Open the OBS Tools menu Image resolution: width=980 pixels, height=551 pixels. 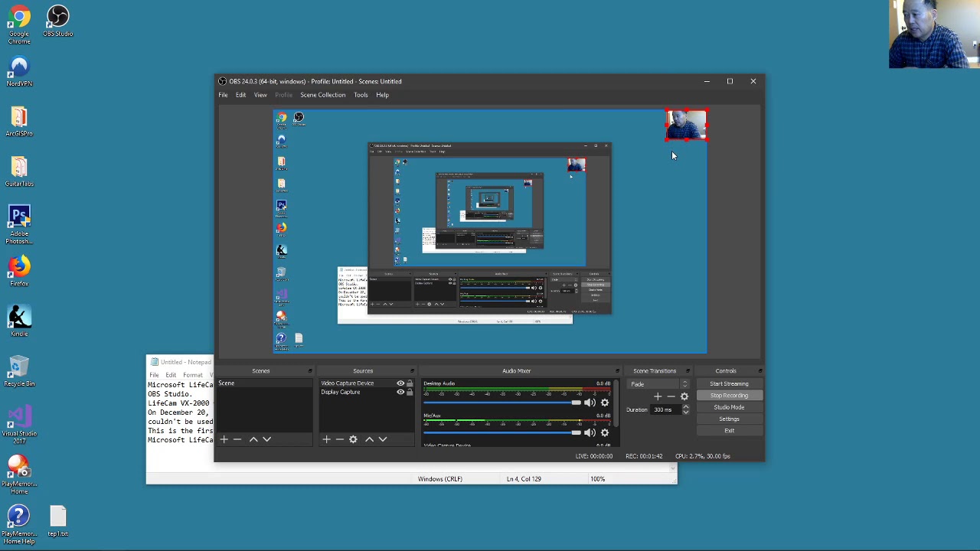pyautogui.click(x=361, y=95)
